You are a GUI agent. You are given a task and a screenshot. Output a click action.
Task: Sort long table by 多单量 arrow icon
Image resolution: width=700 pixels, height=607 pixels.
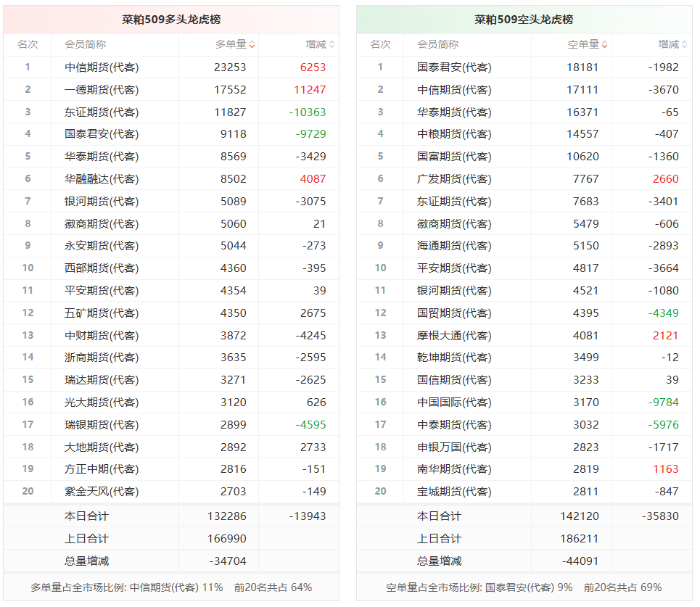pyautogui.click(x=252, y=45)
